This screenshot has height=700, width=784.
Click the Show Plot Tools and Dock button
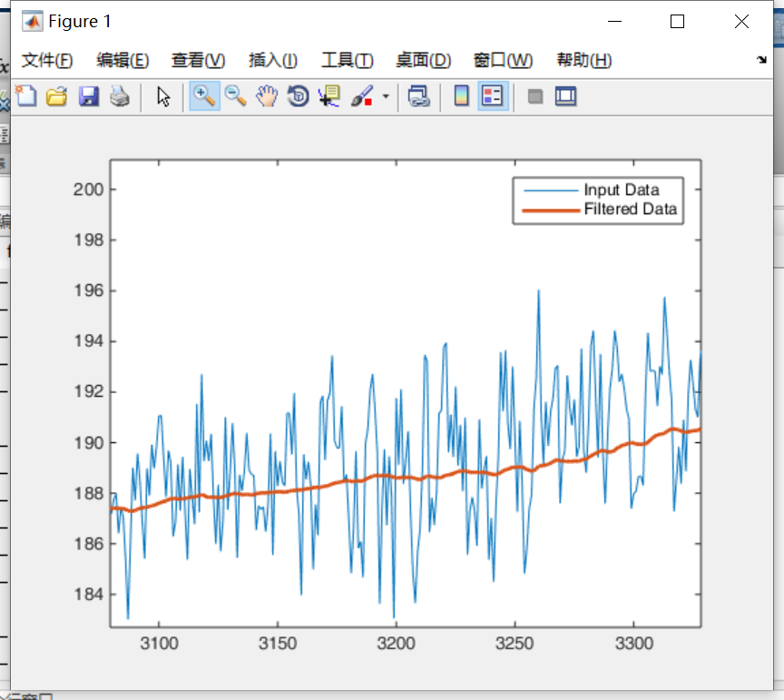(566, 96)
